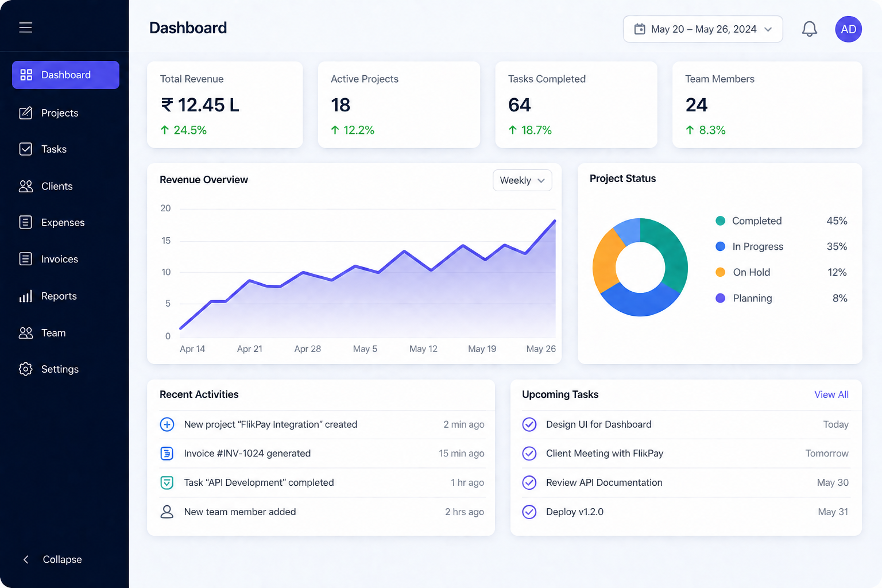
Task: Go to Projects in the sidebar
Action: 65,113
